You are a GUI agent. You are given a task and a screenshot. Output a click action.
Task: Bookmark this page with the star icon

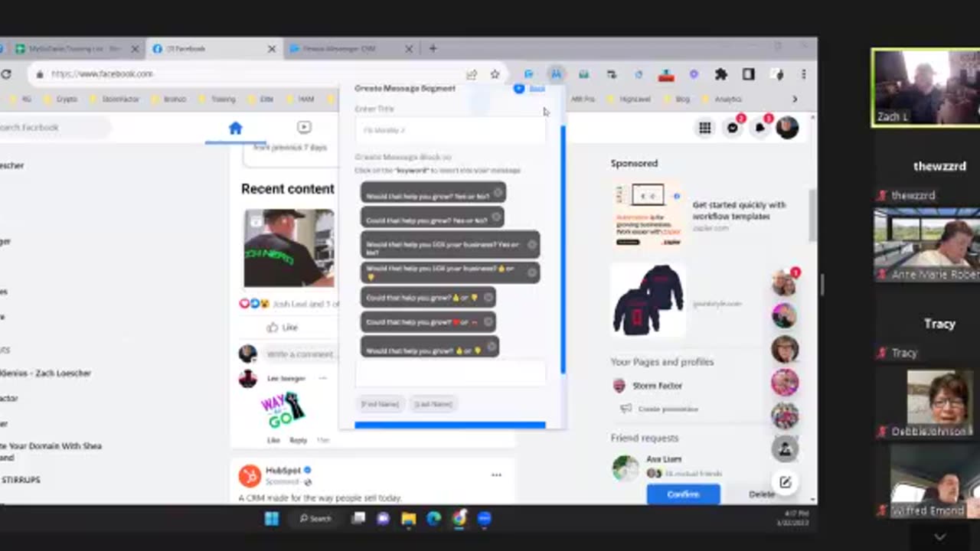point(495,74)
